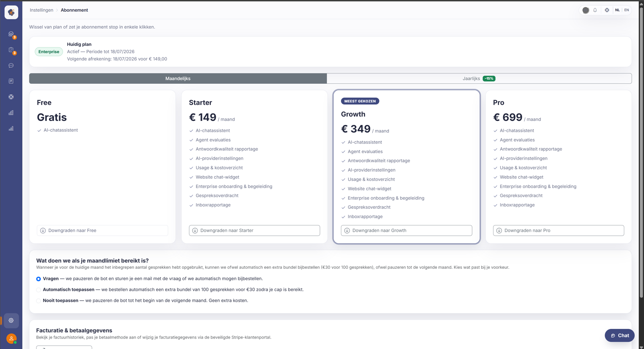Click the Pro plan title
Viewport: 644px width, 349px height.
coord(499,103)
